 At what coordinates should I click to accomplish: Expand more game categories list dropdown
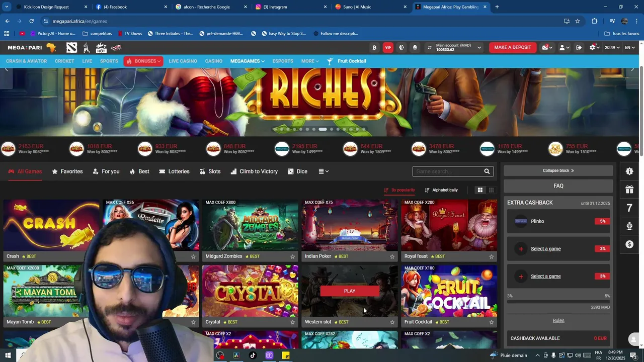coord(324,171)
